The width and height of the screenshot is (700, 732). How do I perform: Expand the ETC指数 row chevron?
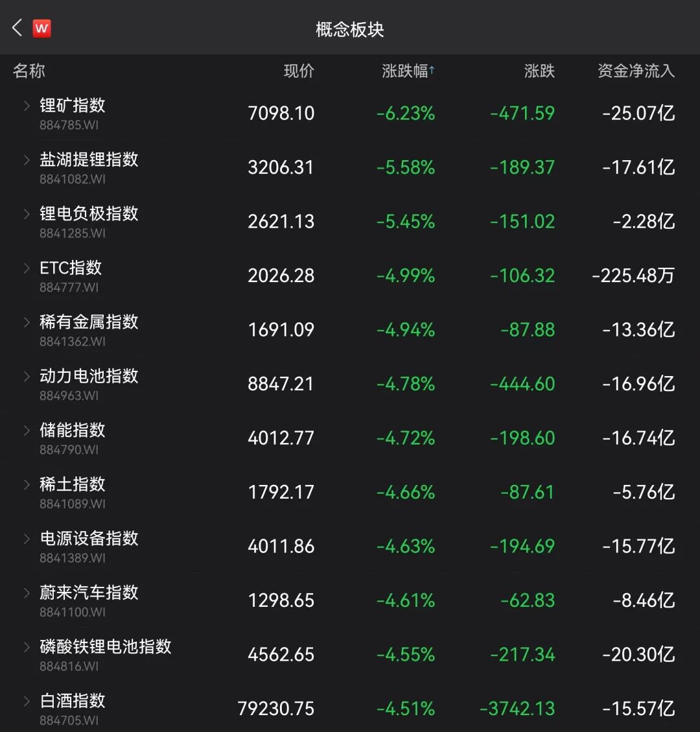pyautogui.click(x=27, y=268)
